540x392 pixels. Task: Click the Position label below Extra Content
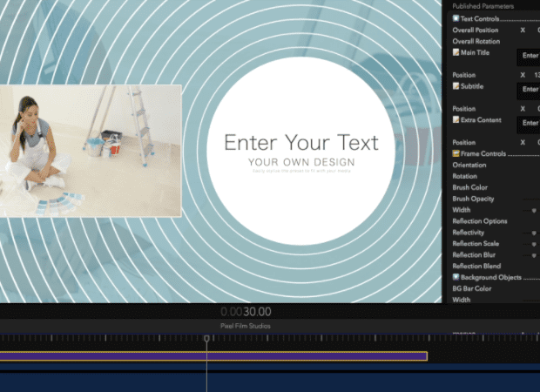click(464, 142)
